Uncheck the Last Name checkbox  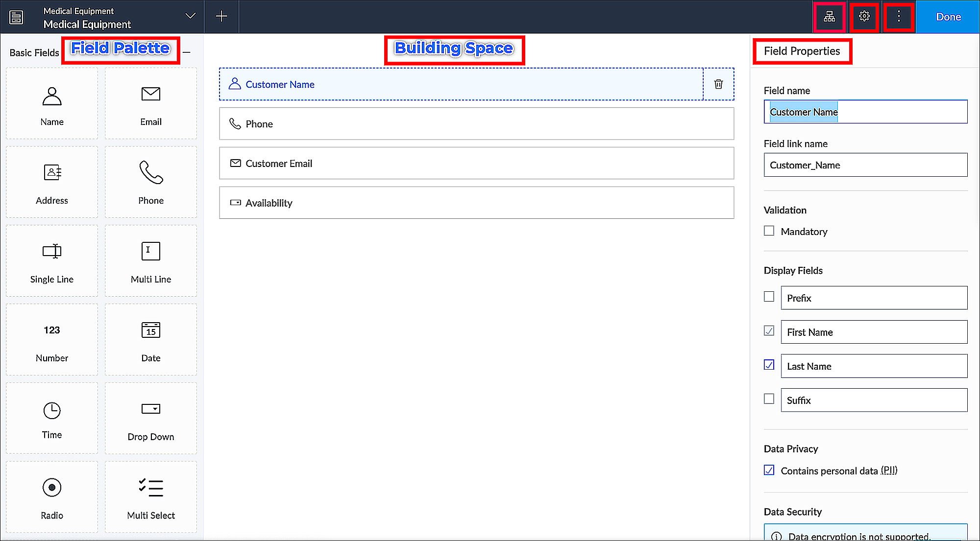769,365
